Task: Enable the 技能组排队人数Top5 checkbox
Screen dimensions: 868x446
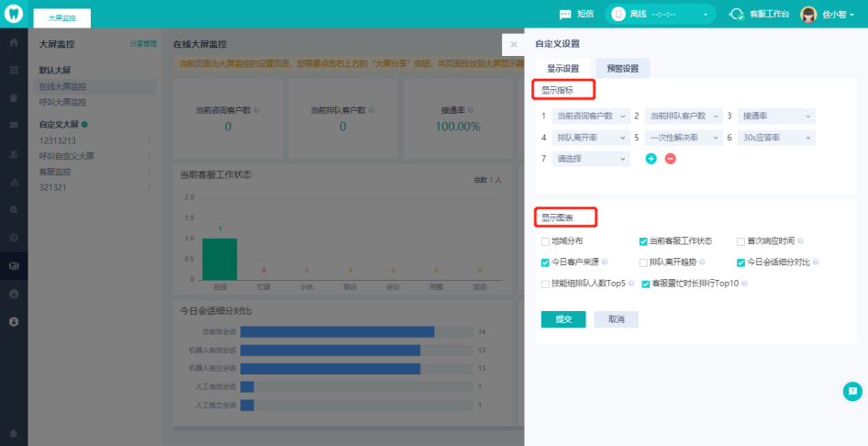Action: [545, 284]
